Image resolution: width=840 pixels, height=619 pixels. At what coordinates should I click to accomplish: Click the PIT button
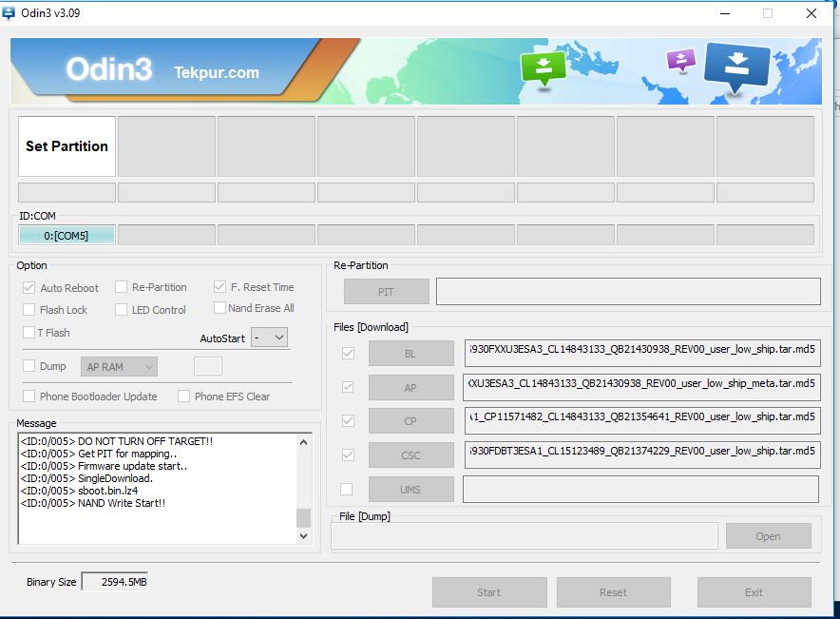click(x=386, y=292)
